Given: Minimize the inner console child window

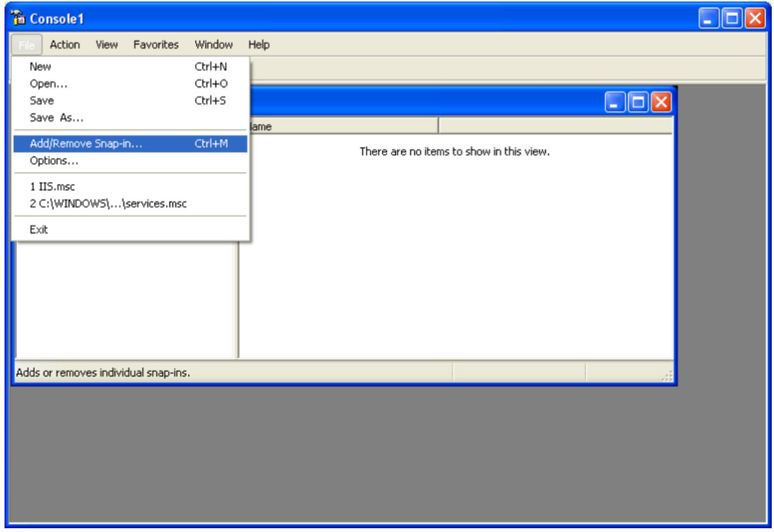Looking at the screenshot, I should coord(616,103).
